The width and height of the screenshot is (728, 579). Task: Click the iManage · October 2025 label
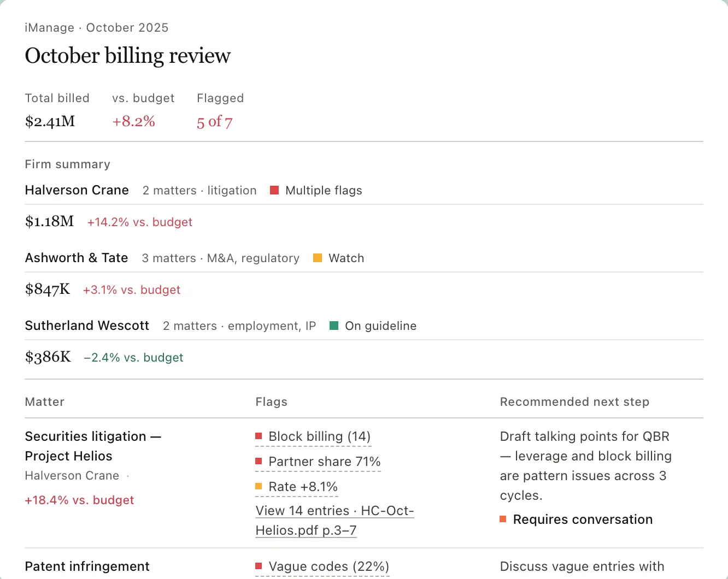[97, 28]
